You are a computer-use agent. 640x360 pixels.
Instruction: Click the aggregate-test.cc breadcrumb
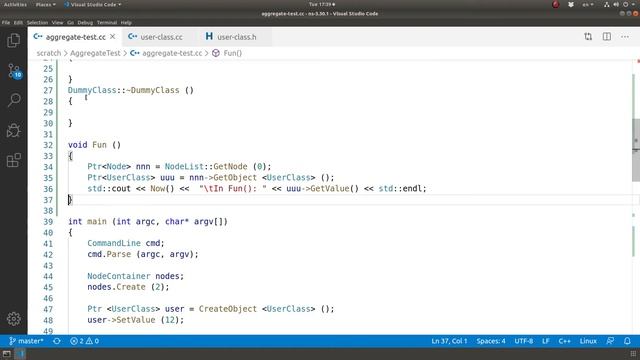tap(167, 53)
